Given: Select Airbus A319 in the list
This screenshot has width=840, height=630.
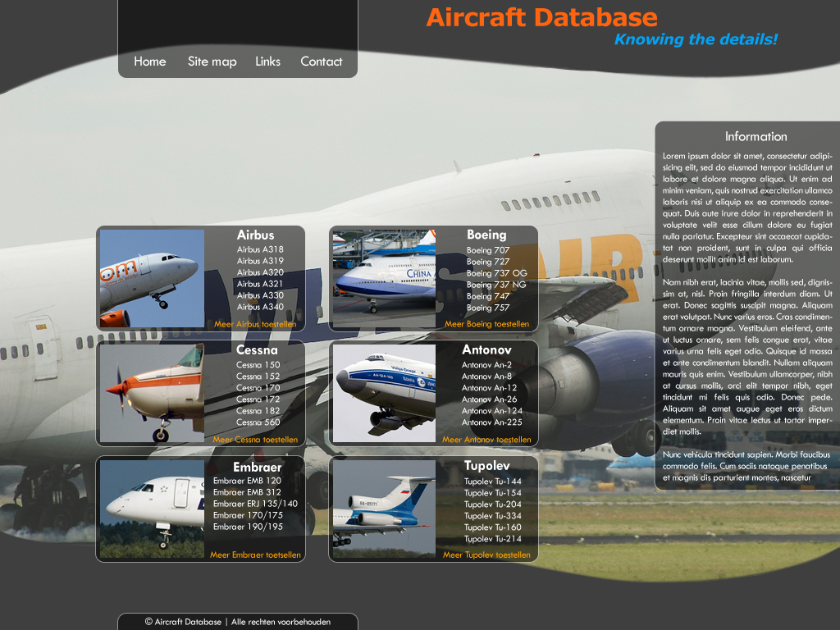Looking at the screenshot, I should pyautogui.click(x=260, y=261).
